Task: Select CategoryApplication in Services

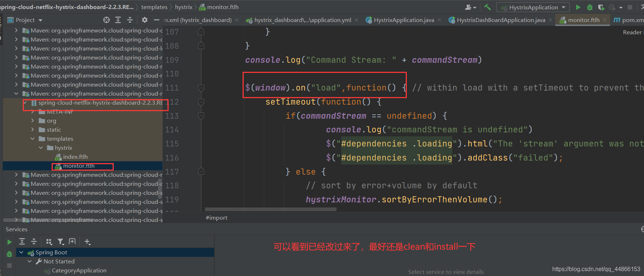Action: [x=79, y=271]
